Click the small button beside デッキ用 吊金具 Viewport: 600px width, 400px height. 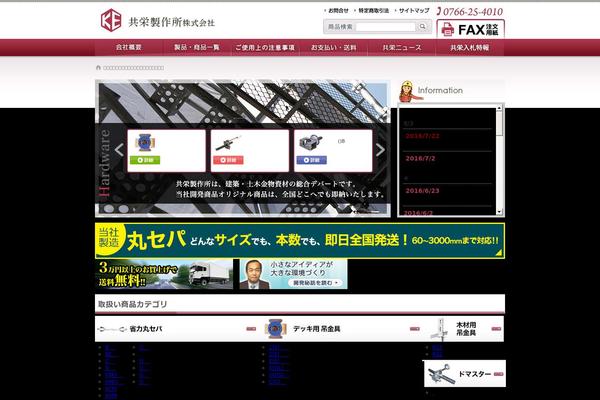pyautogui.click(x=414, y=329)
